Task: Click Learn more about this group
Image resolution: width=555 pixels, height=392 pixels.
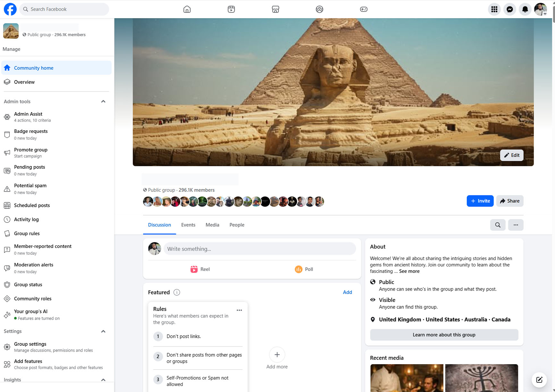Action: pos(444,335)
